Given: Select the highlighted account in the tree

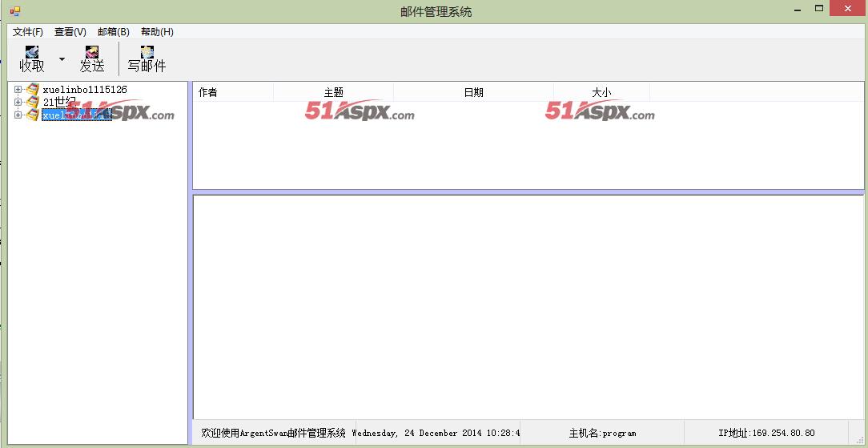Looking at the screenshot, I should click(x=77, y=115).
